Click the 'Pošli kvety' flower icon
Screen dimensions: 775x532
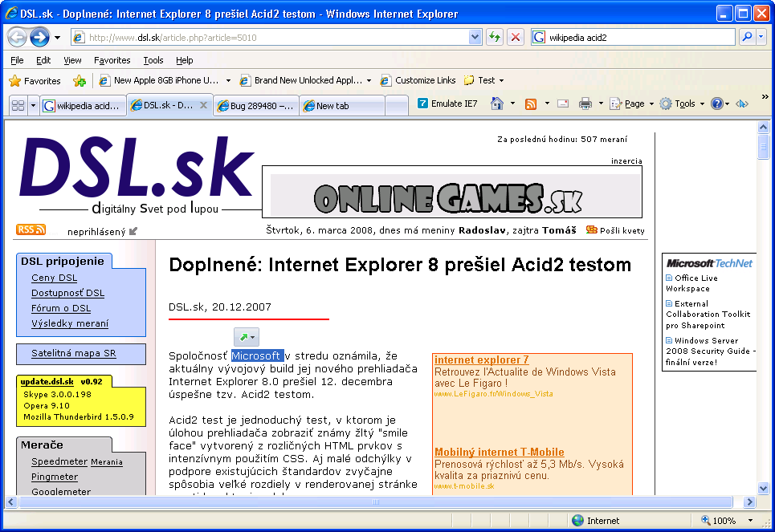[591, 229]
